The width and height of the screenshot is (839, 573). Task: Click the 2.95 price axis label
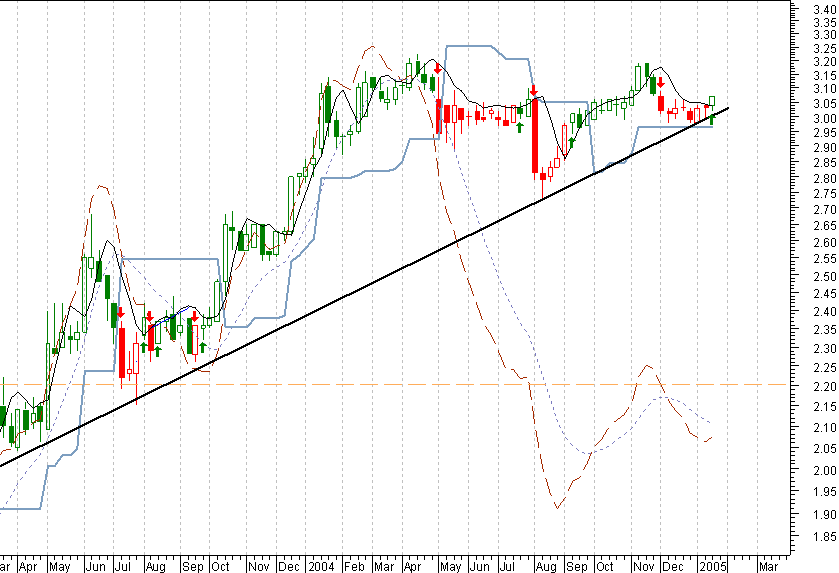click(825, 133)
